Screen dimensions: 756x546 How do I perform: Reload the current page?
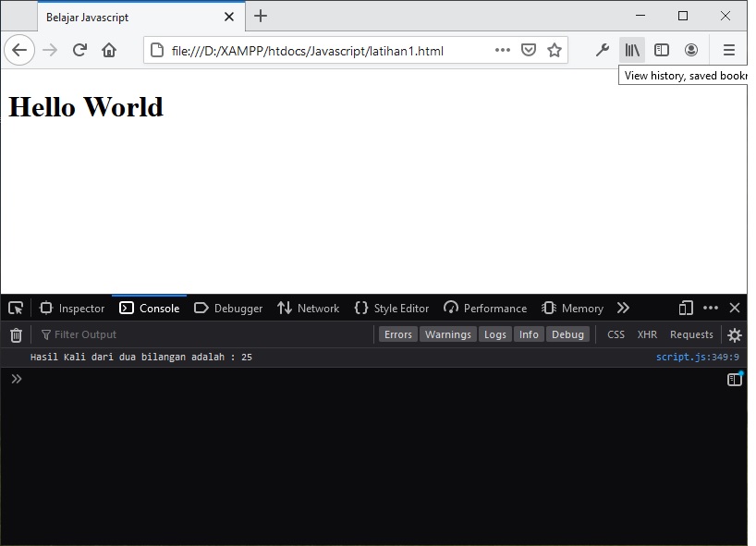coord(79,50)
